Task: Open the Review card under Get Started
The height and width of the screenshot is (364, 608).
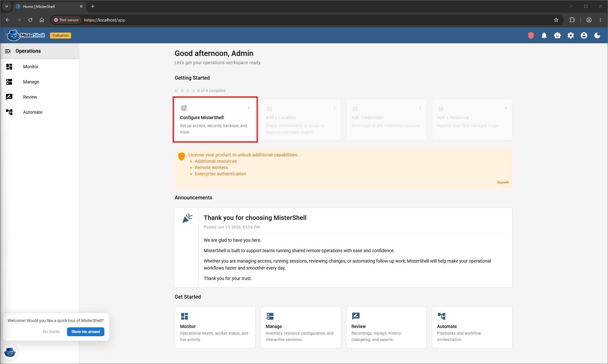Action: coord(386,327)
